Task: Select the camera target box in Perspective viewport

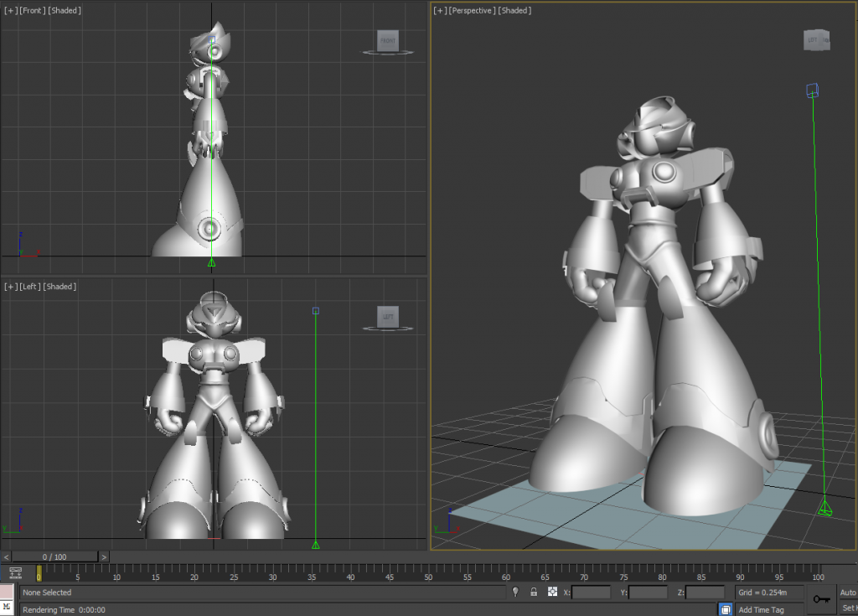Action: point(813,91)
